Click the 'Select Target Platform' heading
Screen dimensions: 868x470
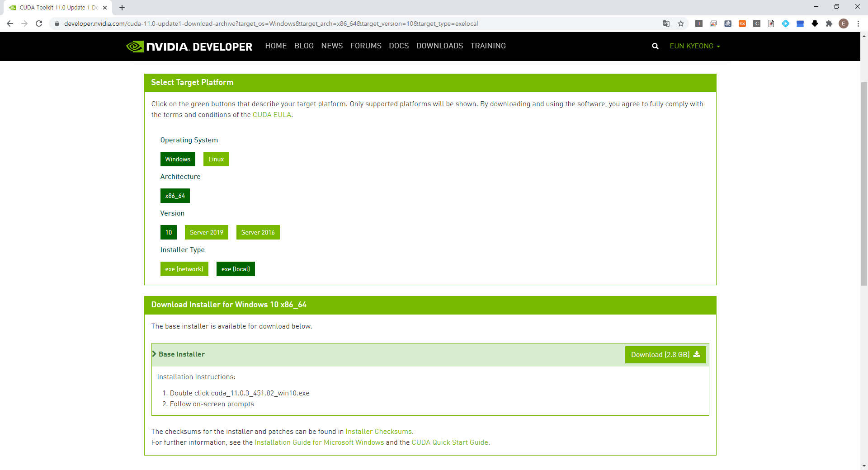(x=192, y=82)
